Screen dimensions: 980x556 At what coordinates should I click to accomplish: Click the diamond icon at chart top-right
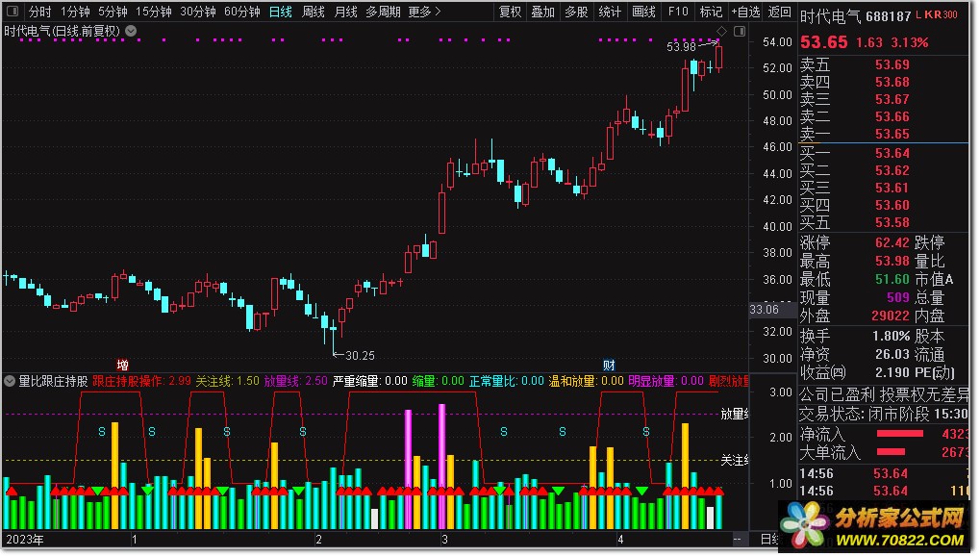point(721,31)
